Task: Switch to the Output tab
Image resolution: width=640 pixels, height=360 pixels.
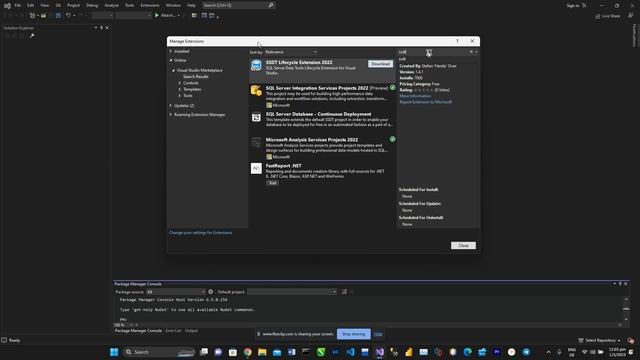Action: coord(191,331)
